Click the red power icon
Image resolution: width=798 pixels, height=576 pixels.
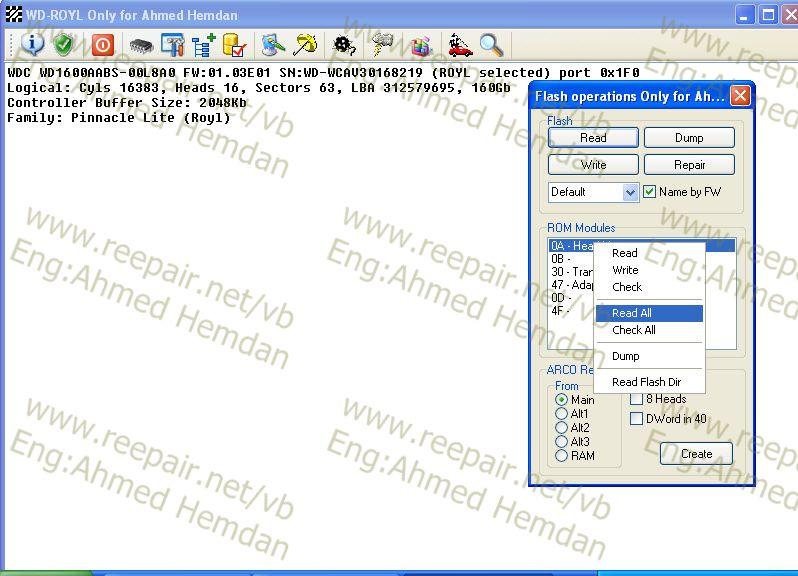coord(103,45)
